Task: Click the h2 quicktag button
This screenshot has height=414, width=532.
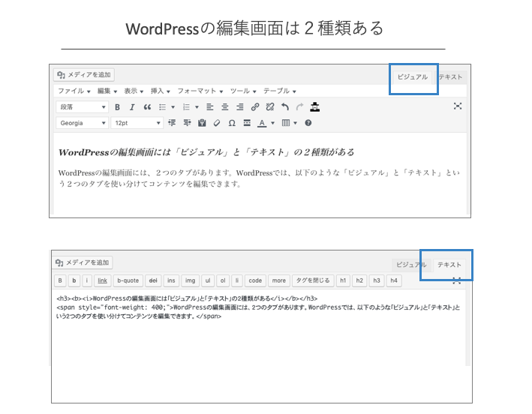Action: coord(359,280)
